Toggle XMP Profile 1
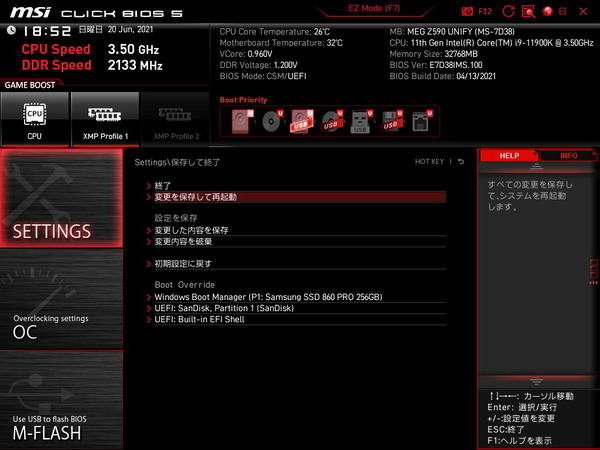 point(105,119)
